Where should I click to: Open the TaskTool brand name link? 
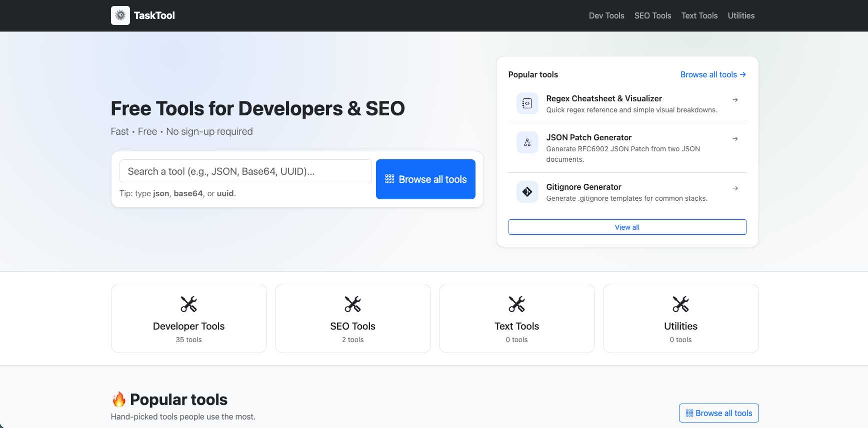coord(154,15)
